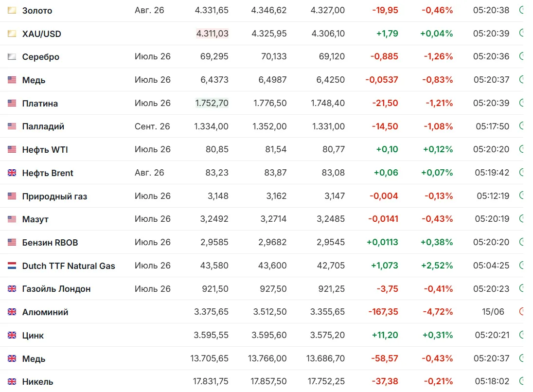Click the gold icon beside XAU/USD

point(12,34)
